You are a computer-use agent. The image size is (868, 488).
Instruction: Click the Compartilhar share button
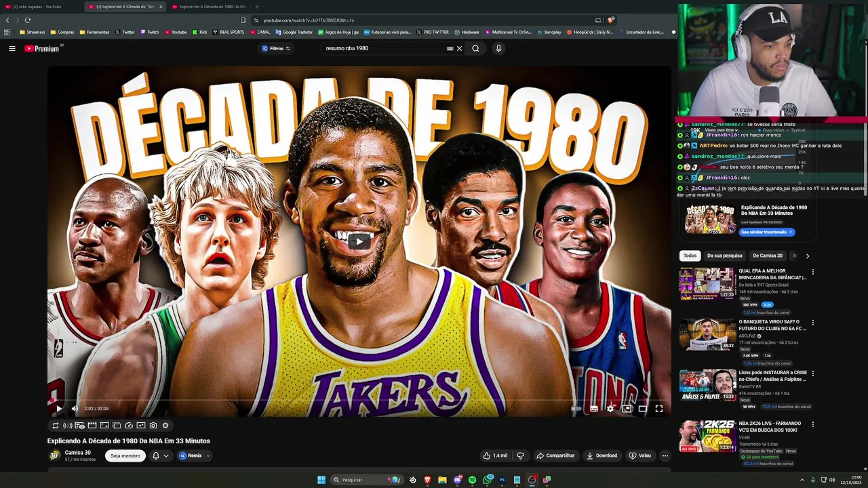pos(555,455)
